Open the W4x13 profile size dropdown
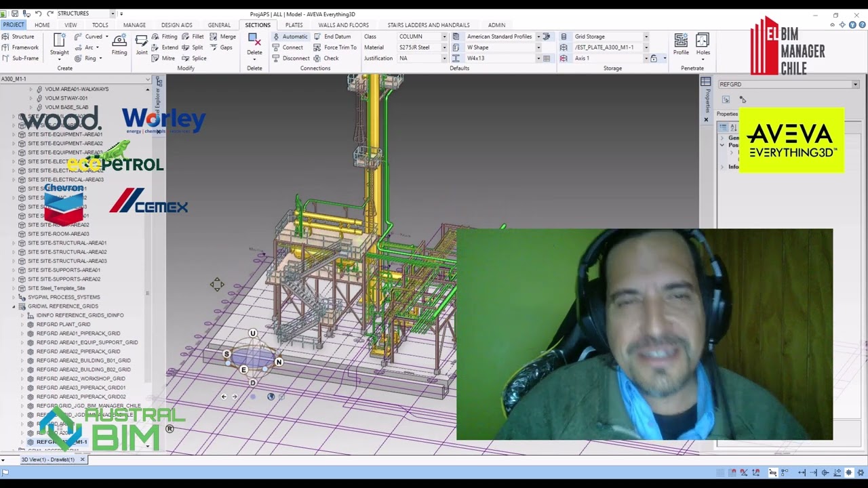868x488 pixels. [538, 58]
